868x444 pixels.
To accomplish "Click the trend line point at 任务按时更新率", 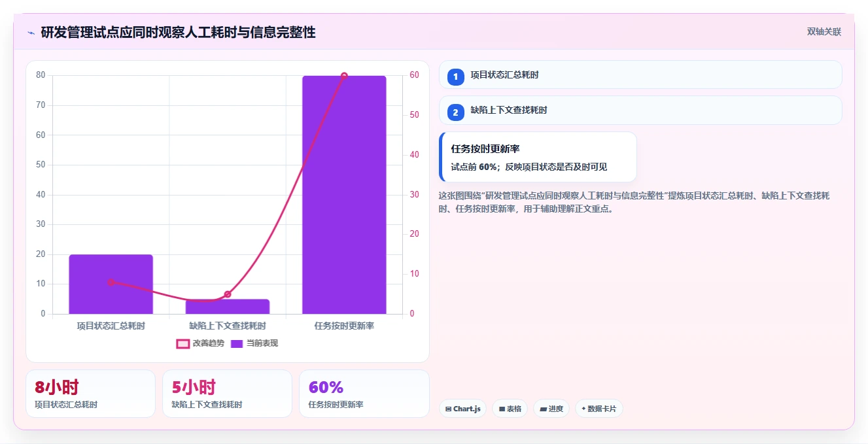I will (344, 76).
